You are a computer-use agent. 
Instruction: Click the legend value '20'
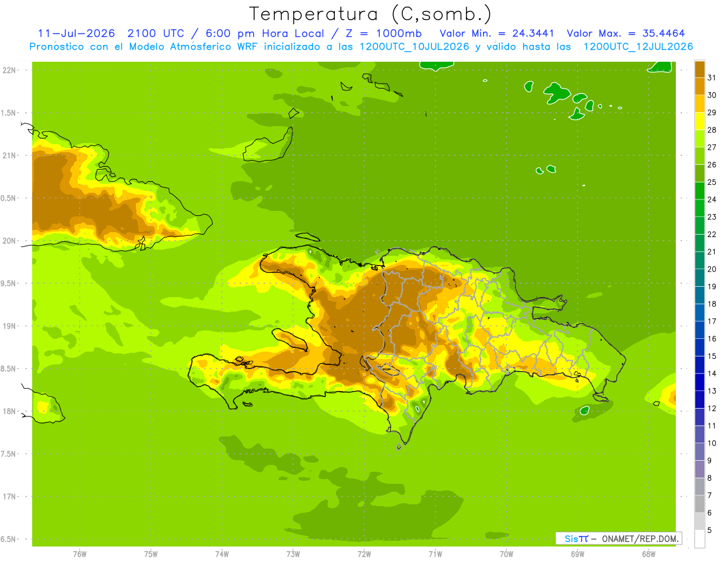712,269
